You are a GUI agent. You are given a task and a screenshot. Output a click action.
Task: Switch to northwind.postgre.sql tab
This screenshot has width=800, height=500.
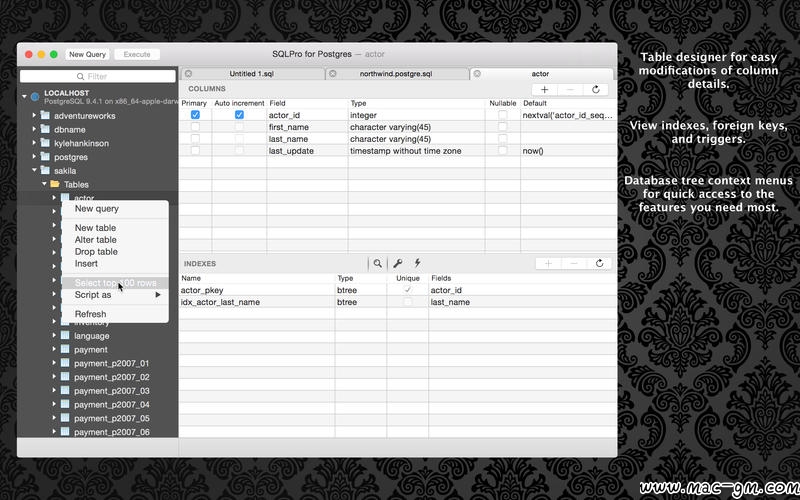coord(396,73)
